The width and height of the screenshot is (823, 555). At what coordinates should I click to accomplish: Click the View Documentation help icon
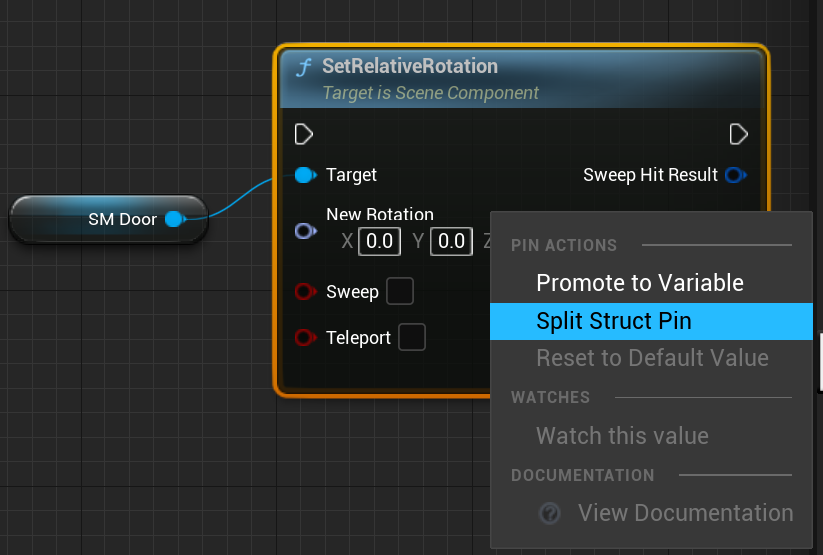pyautogui.click(x=549, y=513)
